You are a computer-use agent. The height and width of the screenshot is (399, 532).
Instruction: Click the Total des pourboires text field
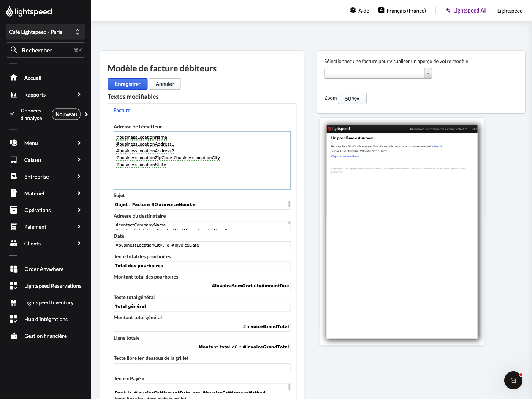pyautogui.click(x=202, y=266)
